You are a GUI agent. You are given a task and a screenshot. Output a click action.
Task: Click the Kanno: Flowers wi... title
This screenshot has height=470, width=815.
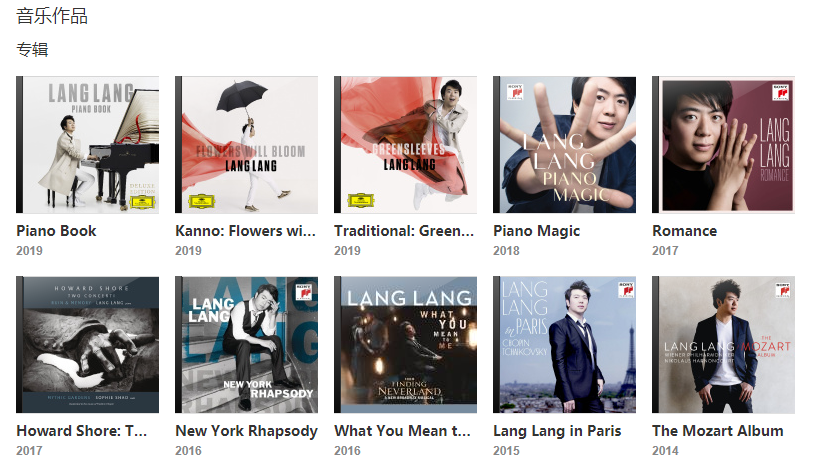[245, 231]
